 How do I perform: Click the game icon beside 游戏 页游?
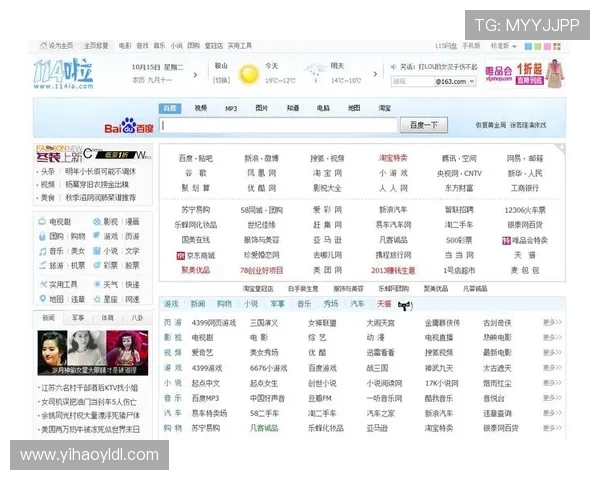[x=97, y=235]
